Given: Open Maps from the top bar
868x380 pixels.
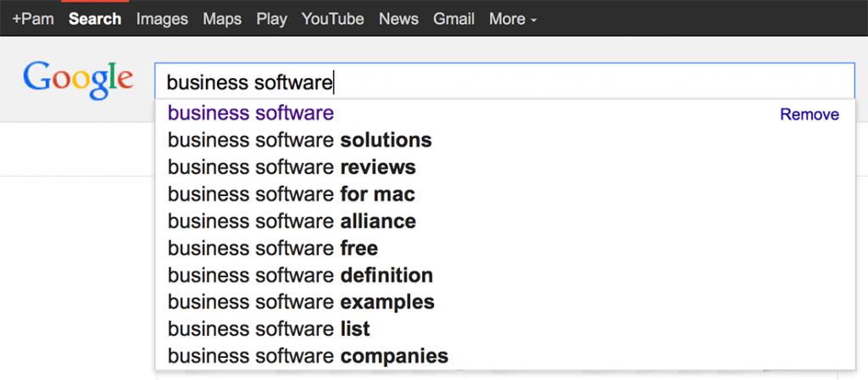Looking at the screenshot, I should tap(222, 19).
